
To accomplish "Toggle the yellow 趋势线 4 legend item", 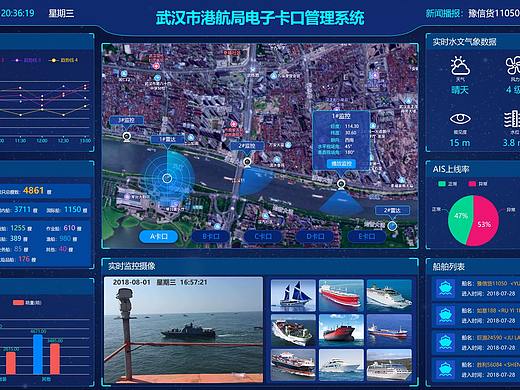I will click(x=64, y=60).
